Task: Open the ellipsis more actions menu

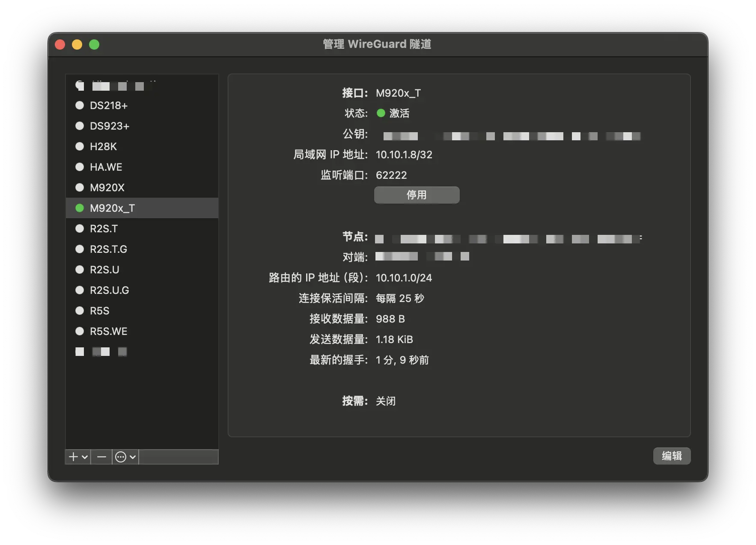Action: pyautogui.click(x=121, y=457)
